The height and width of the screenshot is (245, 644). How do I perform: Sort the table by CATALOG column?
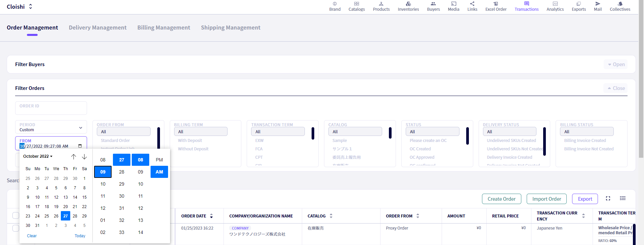(331, 216)
